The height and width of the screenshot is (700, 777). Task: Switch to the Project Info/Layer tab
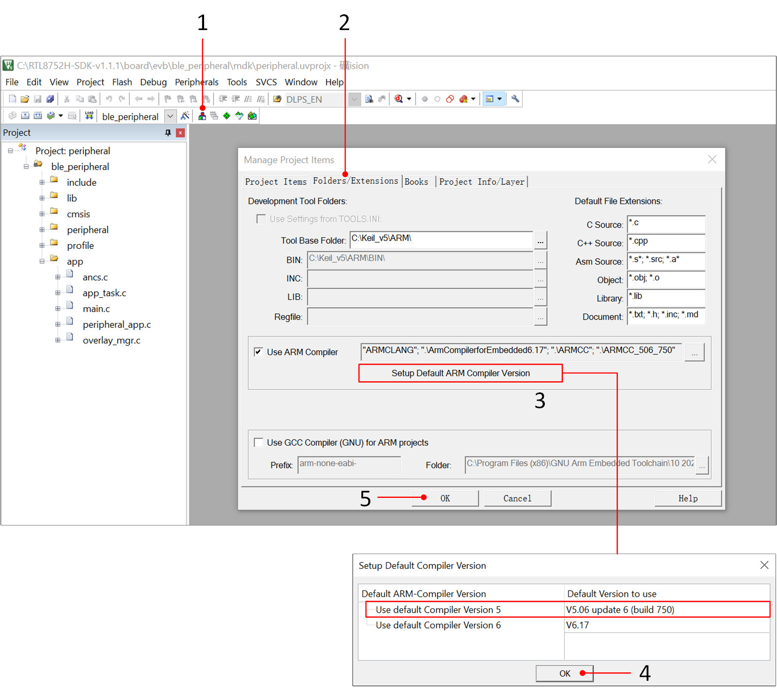(x=482, y=182)
